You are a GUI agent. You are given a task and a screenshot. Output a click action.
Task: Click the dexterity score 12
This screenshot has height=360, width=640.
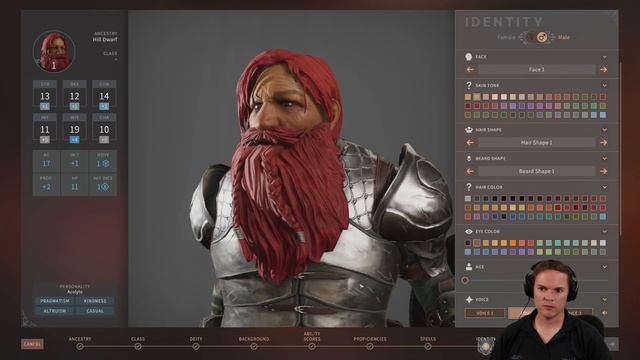point(74,96)
